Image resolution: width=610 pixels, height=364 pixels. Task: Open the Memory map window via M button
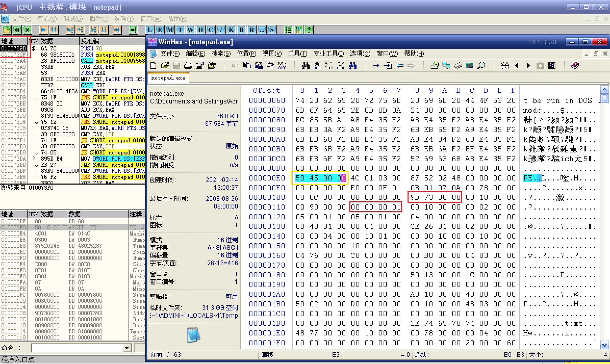170,30
